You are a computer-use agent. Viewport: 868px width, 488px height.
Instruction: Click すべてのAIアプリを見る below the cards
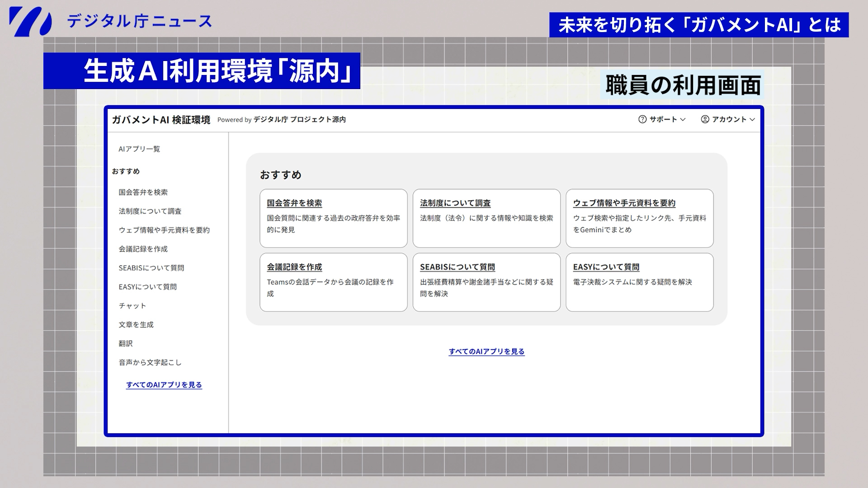click(487, 351)
